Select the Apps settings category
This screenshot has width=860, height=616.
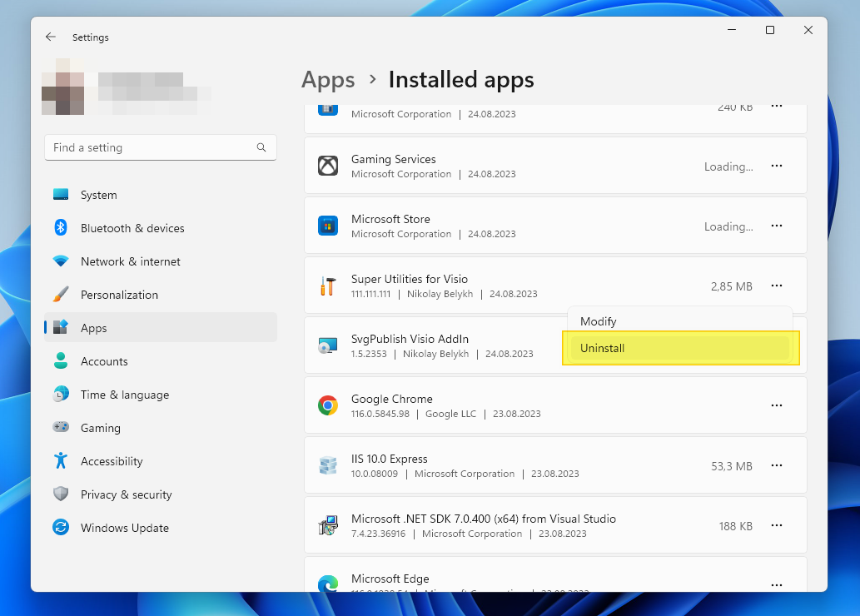click(161, 327)
